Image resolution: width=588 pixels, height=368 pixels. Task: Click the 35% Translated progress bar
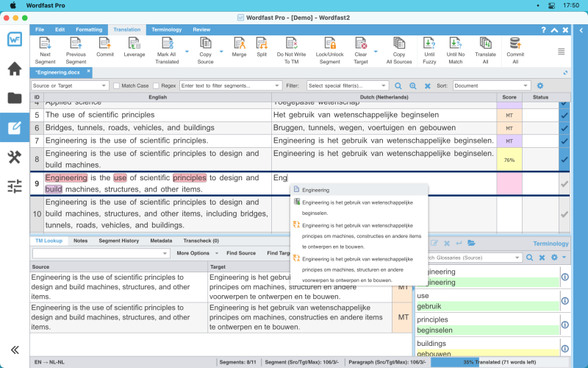click(501, 362)
